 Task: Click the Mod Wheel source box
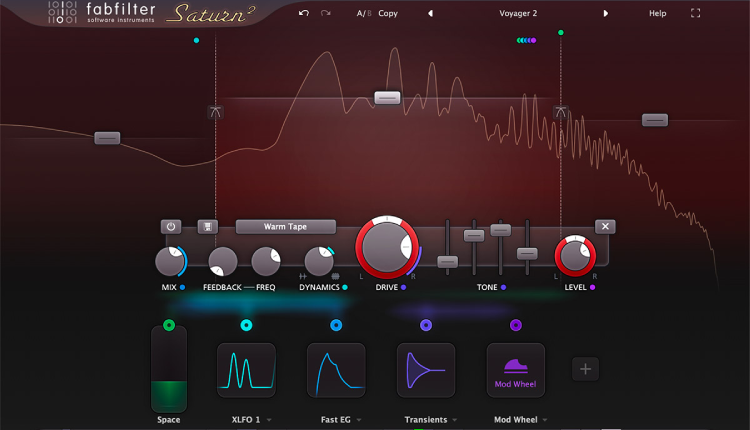point(516,371)
